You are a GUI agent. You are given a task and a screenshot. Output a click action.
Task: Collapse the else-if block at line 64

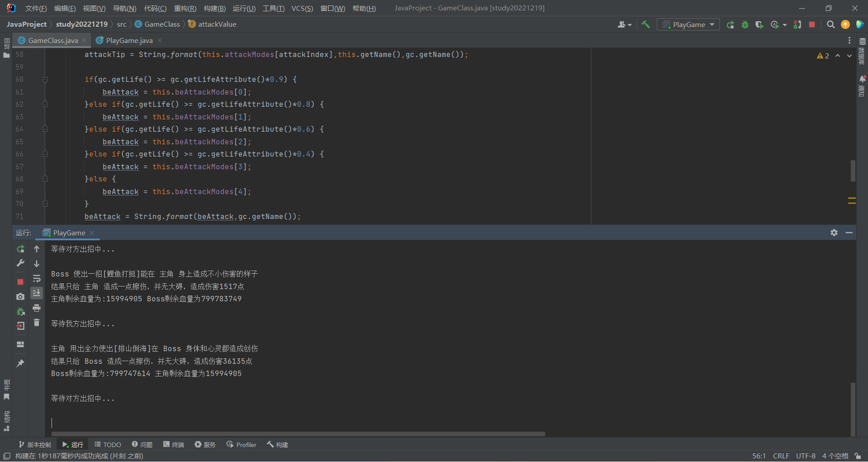45,129
